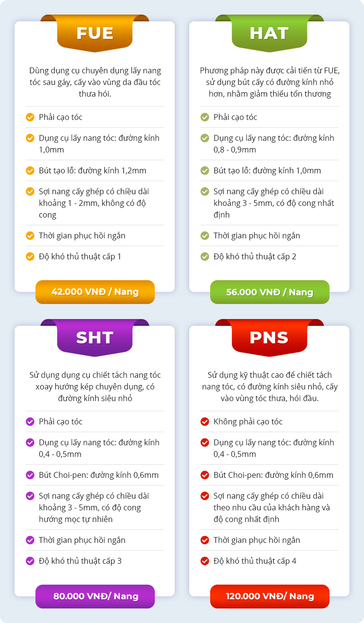
Task: Click the red check icon beside 'Bút Choi-pen' in PNS
Action: click(x=205, y=475)
